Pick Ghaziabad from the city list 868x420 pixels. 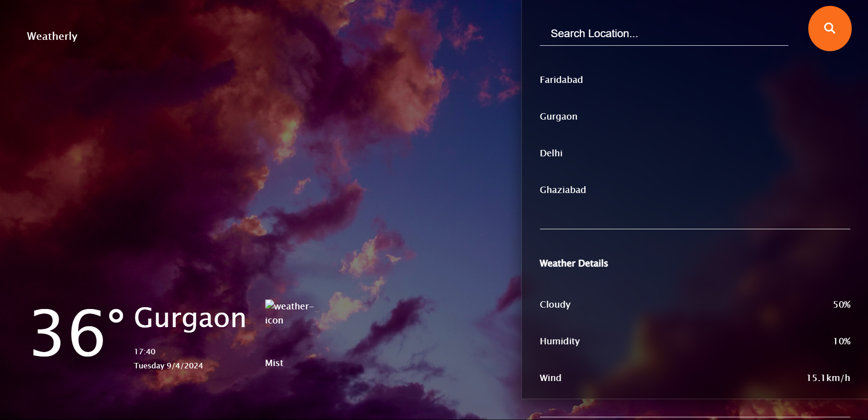point(563,190)
